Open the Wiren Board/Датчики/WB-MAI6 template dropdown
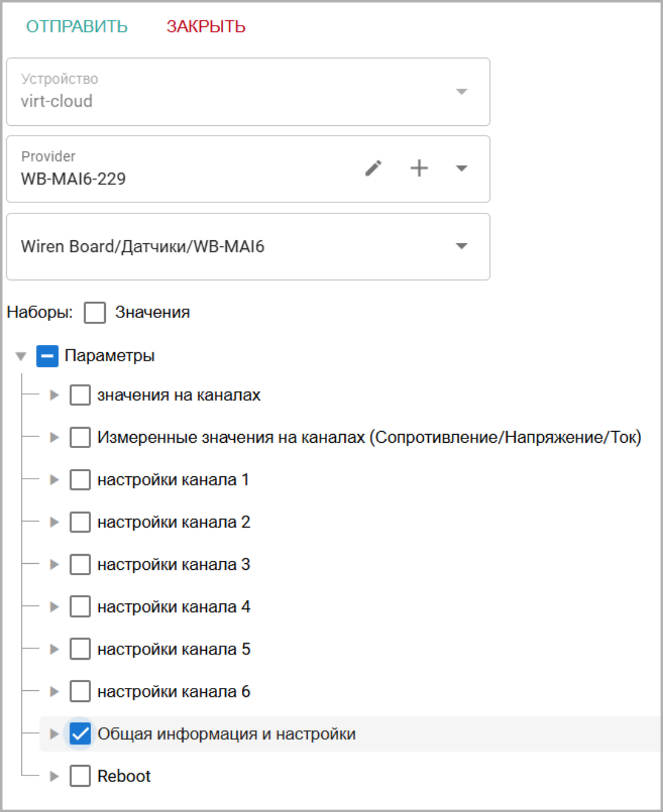Image resolution: width=663 pixels, height=812 pixels. point(462,246)
